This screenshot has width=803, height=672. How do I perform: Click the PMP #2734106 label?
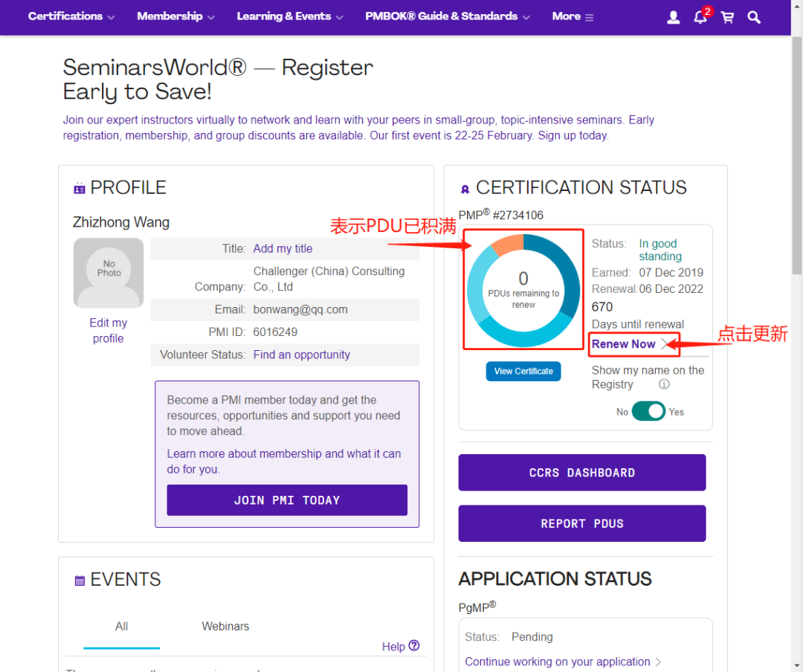(x=501, y=215)
